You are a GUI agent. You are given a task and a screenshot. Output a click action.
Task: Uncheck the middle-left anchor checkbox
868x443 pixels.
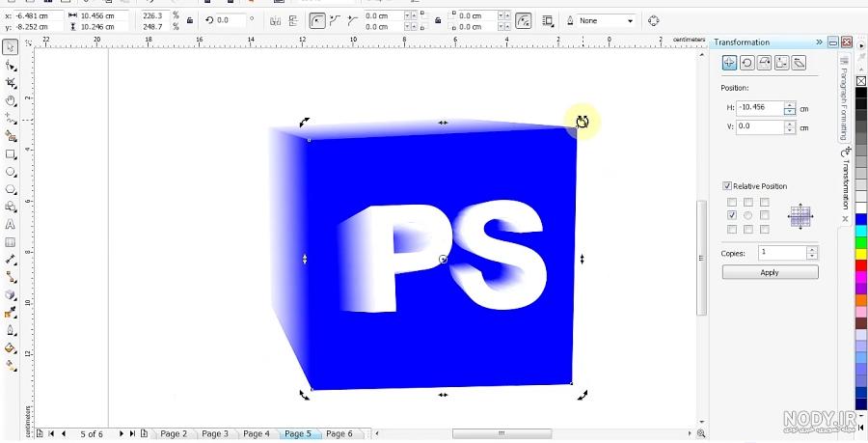(732, 215)
